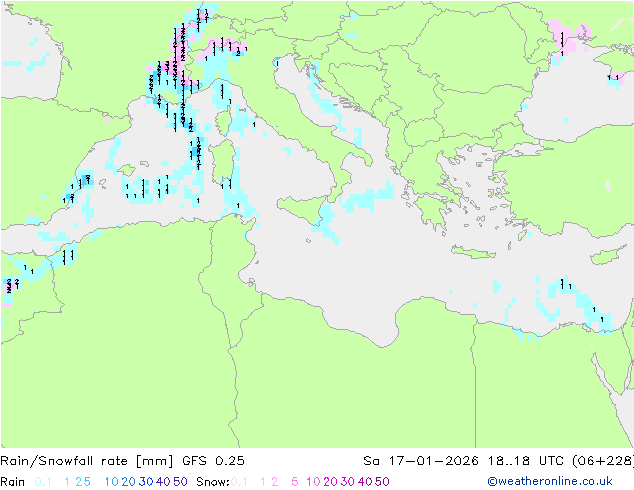Click the "Rain/Snowfall rate [mm]" title text
Image resolution: width=634 pixels, height=490 pixels.
pos(87,461)
